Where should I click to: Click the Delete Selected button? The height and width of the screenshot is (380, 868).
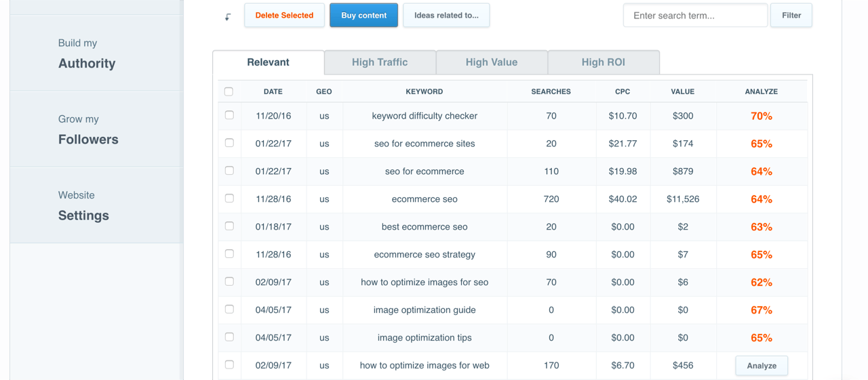(x=284, y=15)
